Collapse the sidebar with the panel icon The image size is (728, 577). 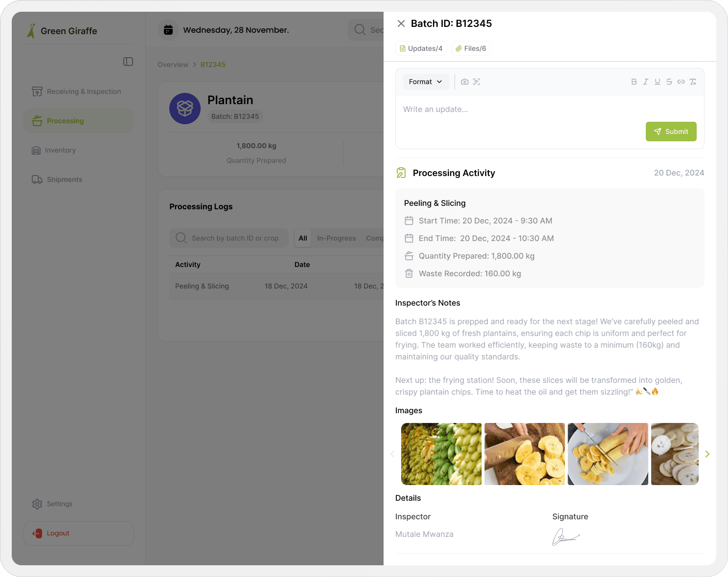(128, 62)
